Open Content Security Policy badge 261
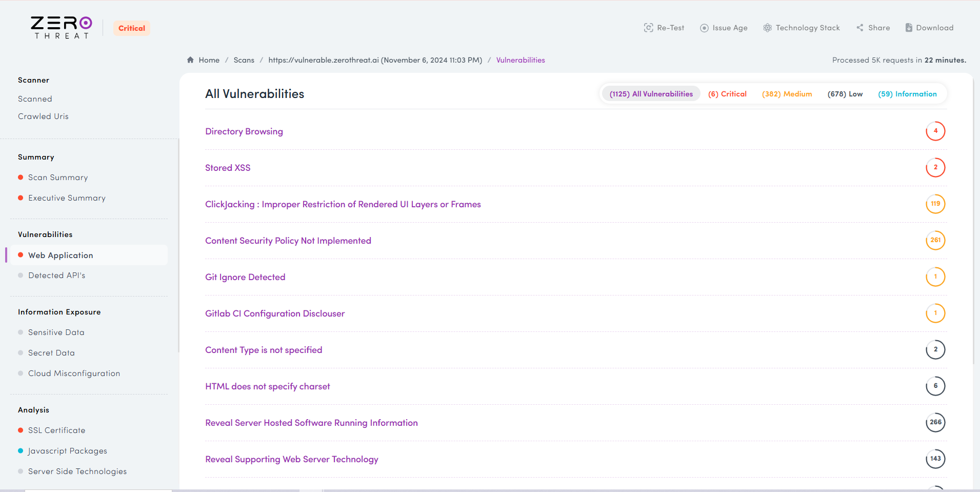 tap(935, 240)
